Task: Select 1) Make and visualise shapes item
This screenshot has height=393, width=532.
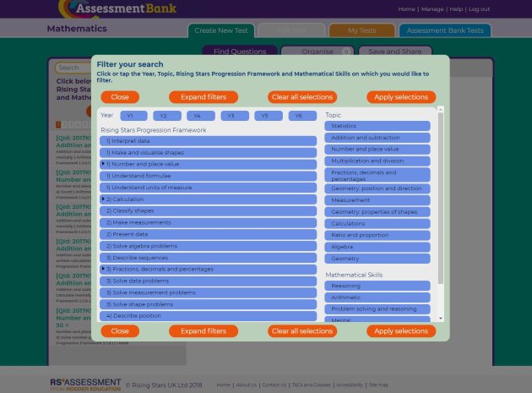Action: (x=208, y=153)
